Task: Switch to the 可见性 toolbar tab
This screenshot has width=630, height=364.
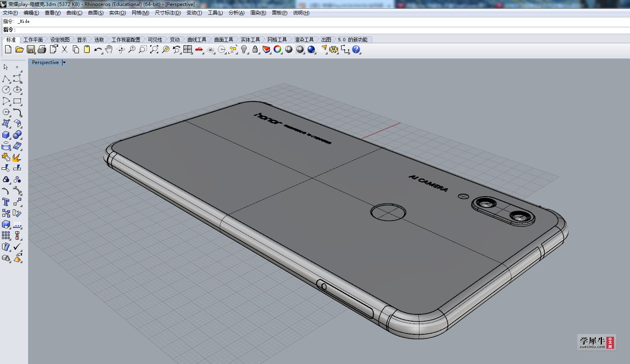Action: click(x=155, y=40)
